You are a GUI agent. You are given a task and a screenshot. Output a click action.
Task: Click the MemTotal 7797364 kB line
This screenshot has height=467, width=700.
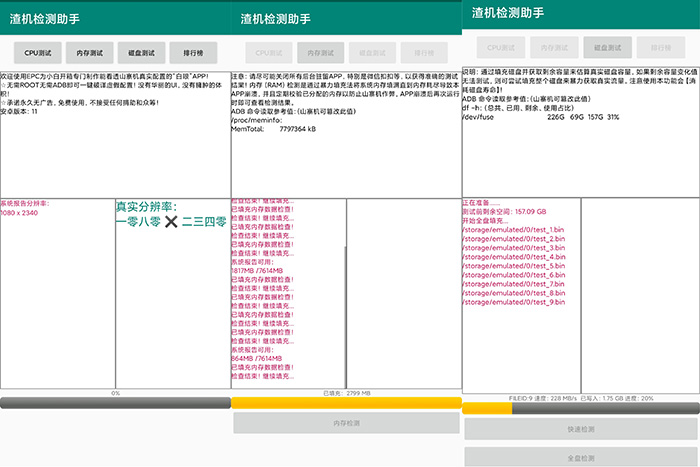click(x=273, y=129)
